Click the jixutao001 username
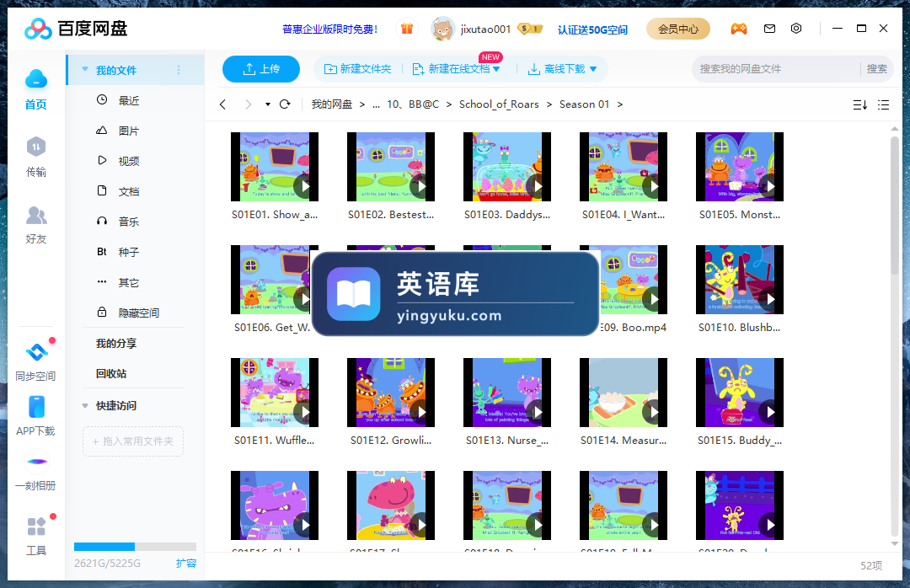 click(486, 29)
